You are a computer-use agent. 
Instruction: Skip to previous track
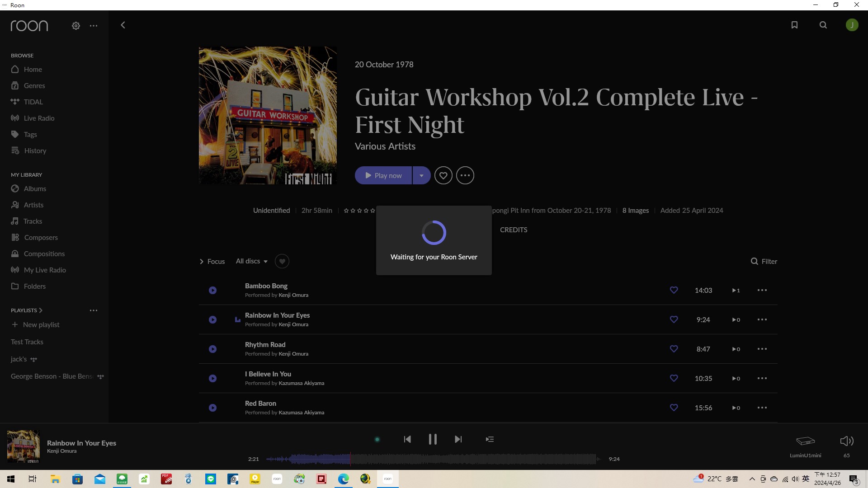407,439
